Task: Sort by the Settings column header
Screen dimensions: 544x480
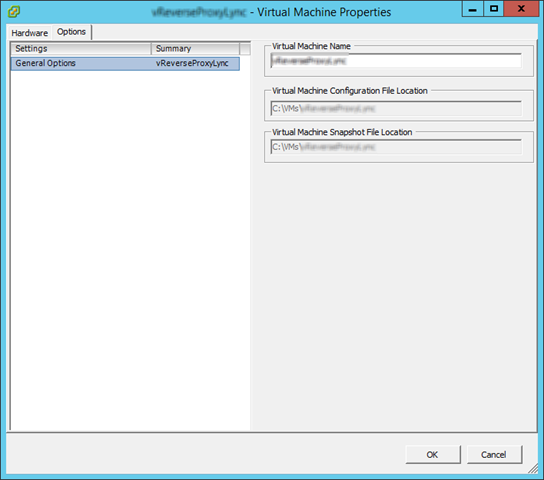Action: click(81, 49)
